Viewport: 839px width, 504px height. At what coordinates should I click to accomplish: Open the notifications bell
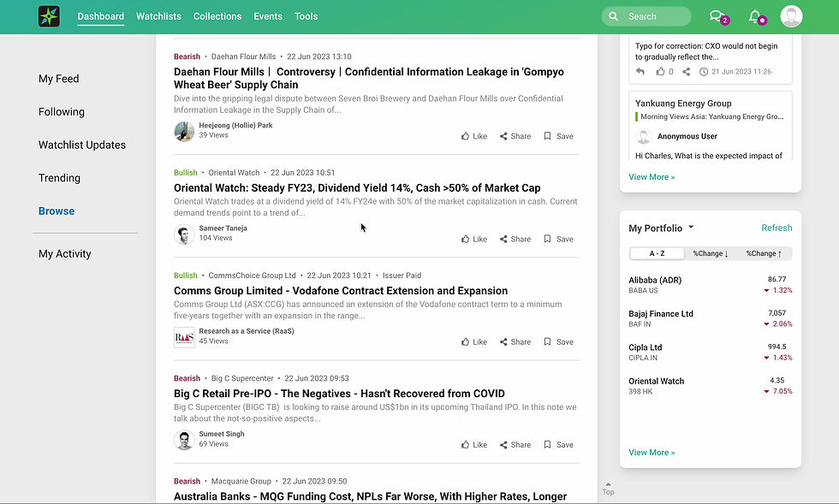(x=754, y=16)
